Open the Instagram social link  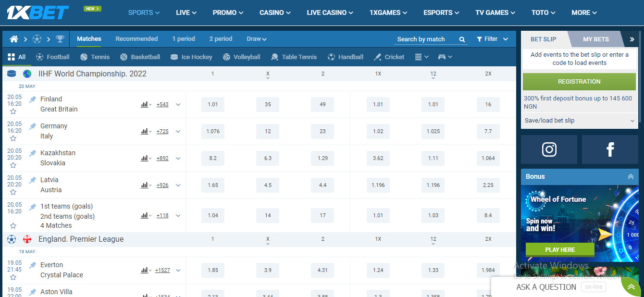pos(549,149)
